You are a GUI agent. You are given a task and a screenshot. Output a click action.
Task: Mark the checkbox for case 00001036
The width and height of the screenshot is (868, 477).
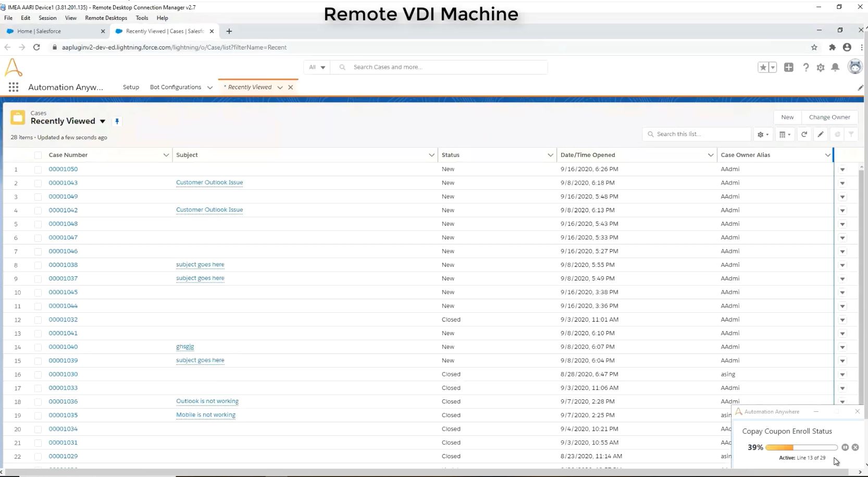pyautogui.click(x=38, y=402)
